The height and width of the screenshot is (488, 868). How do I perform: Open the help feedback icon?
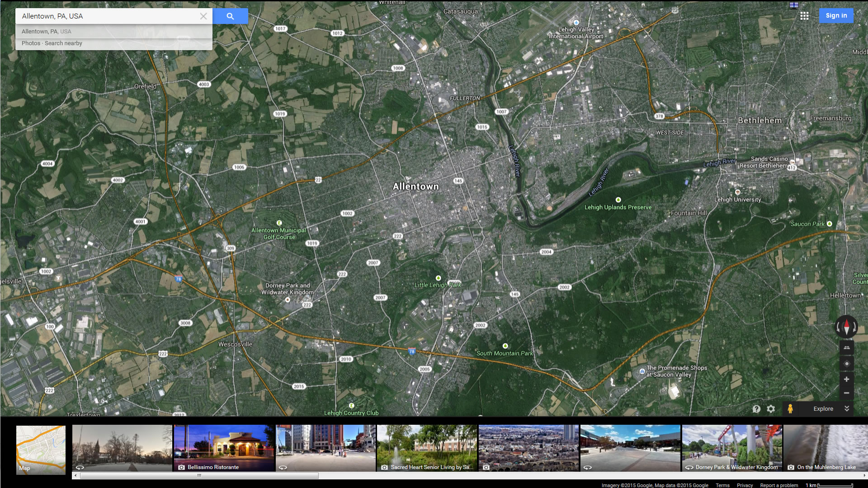tap(756, 409)
